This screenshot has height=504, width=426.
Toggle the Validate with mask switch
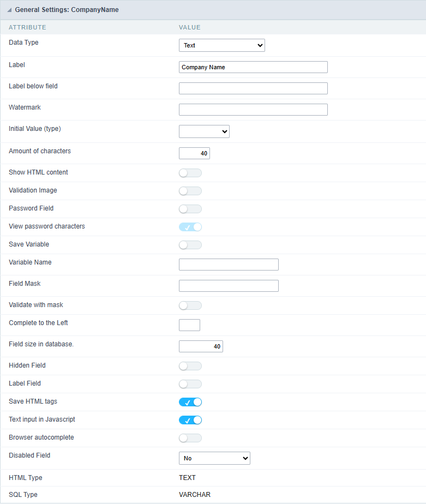click(190, 305)
